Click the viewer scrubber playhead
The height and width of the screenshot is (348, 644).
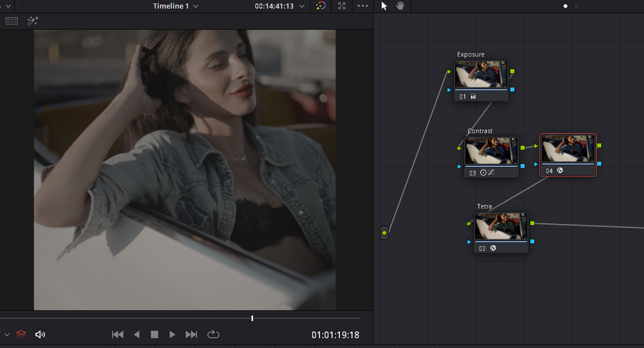[252, 318]
